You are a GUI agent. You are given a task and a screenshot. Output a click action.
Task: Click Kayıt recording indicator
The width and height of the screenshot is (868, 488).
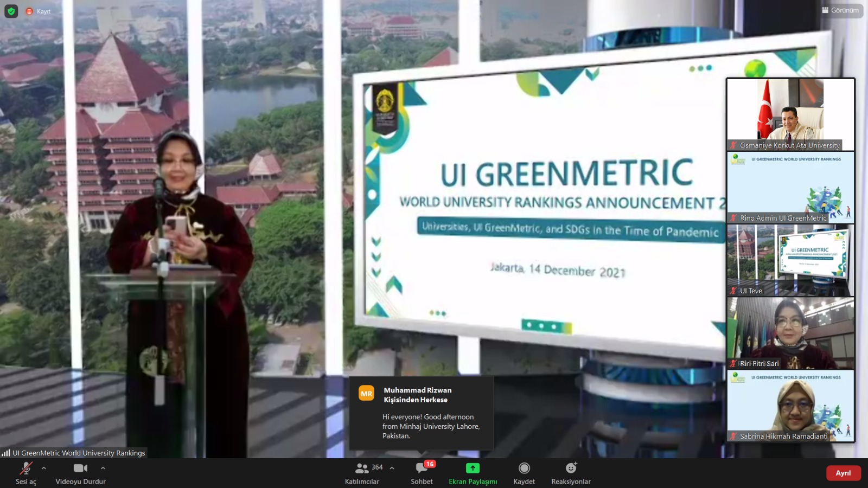(x=38, y=11)
